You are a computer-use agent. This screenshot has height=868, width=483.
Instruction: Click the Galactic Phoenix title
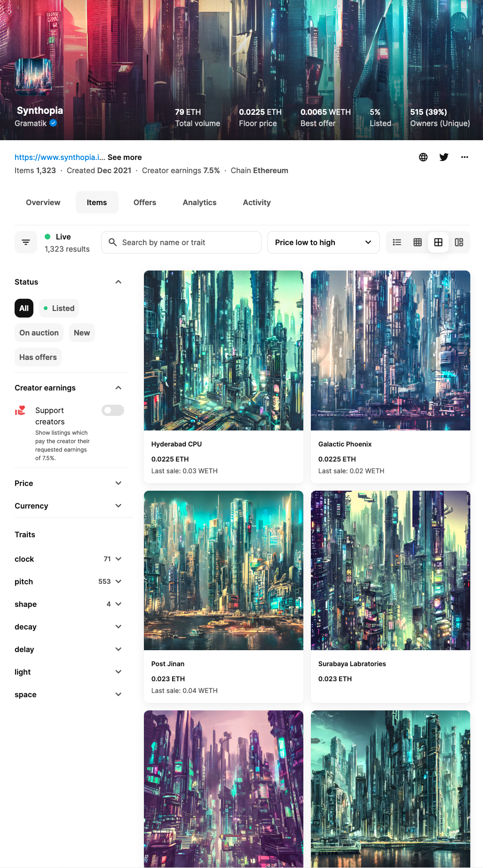pyautogui.click(x=345, y=444)
